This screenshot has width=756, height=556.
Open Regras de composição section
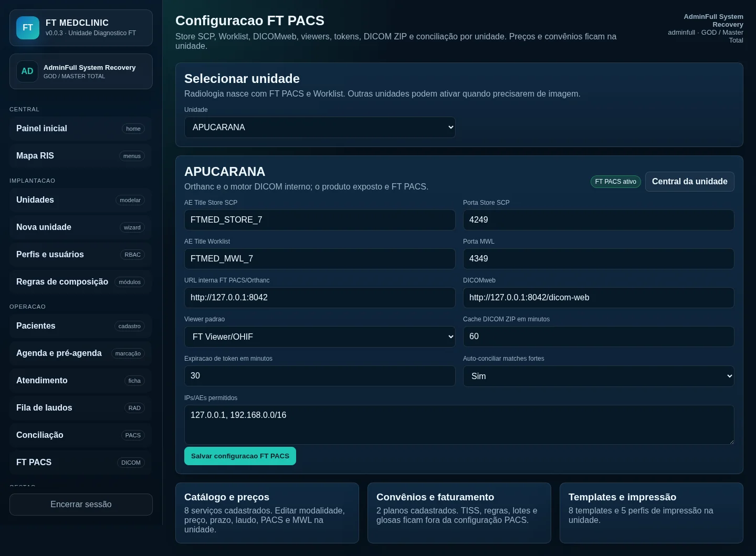80,282
